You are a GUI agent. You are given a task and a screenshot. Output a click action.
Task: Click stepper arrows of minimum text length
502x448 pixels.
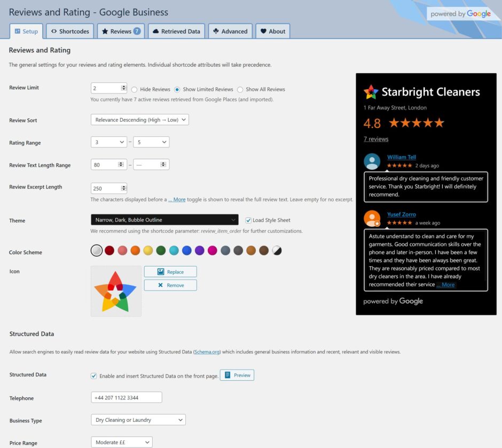click(121, 164)
